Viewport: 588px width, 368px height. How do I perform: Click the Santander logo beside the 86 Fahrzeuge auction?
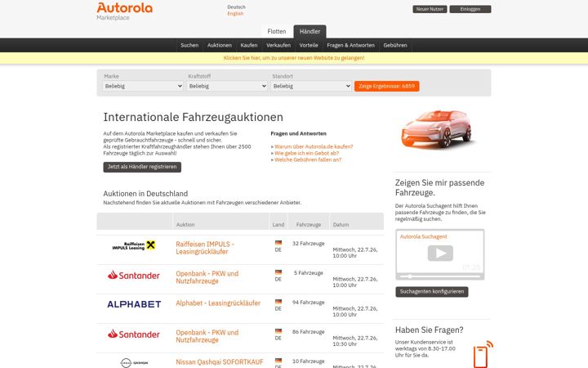tap(134, 334)
